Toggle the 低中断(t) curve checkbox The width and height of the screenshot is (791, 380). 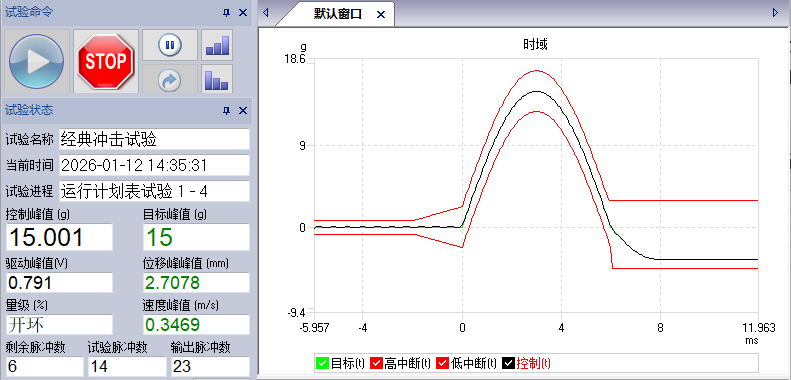(442, 363)
